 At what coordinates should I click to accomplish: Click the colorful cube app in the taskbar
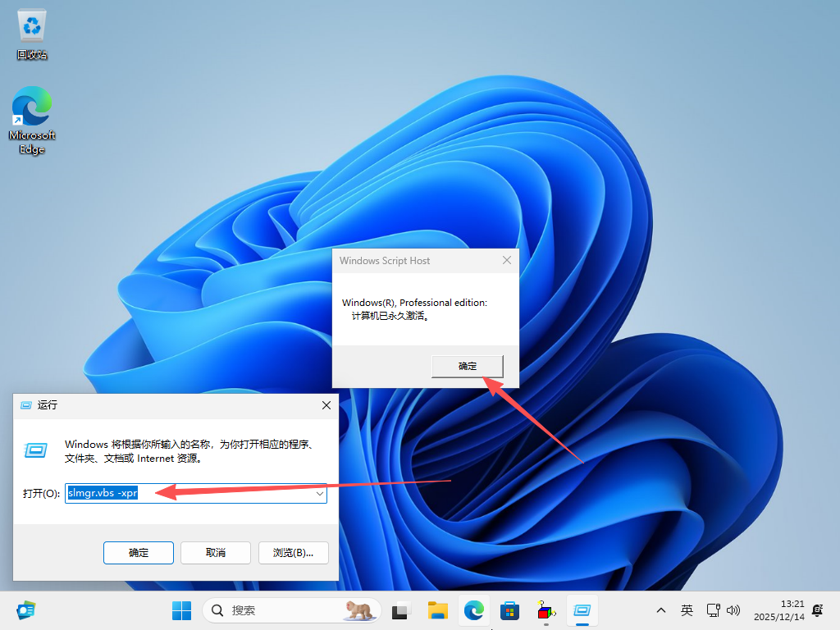[x=546, y=610]
